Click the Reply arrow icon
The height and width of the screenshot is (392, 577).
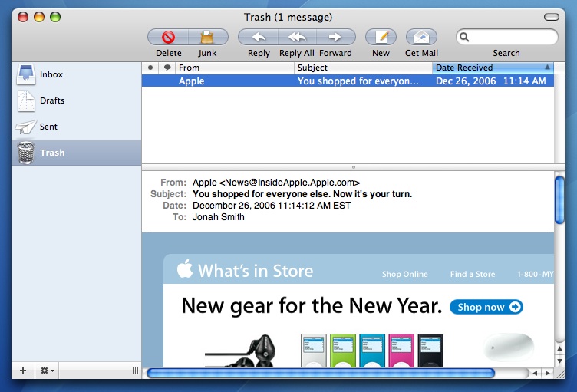tap(259, 37)
